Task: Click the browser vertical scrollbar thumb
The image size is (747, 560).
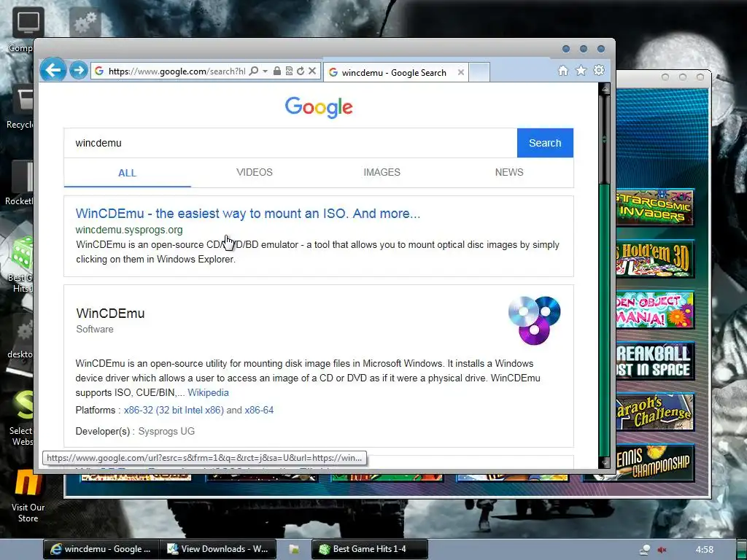Action: pos(604,139)
